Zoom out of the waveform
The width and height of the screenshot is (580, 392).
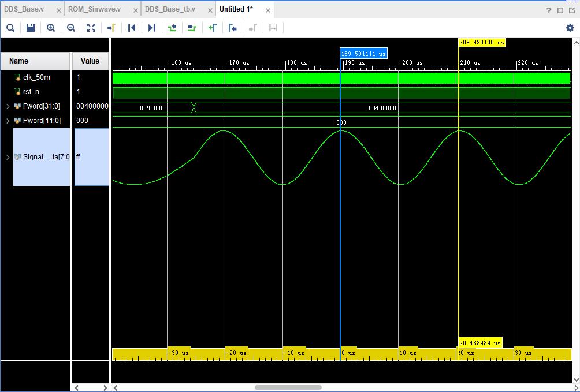coord(71,28)
